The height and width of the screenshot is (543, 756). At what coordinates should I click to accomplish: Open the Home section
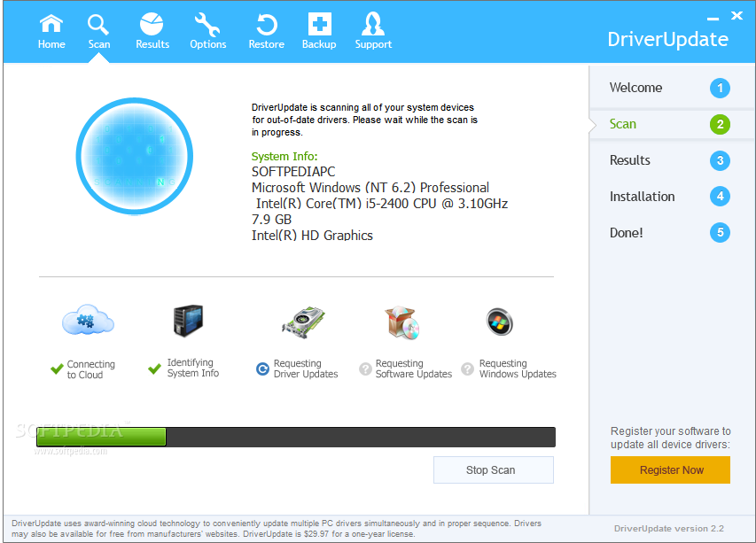[51, 32]
